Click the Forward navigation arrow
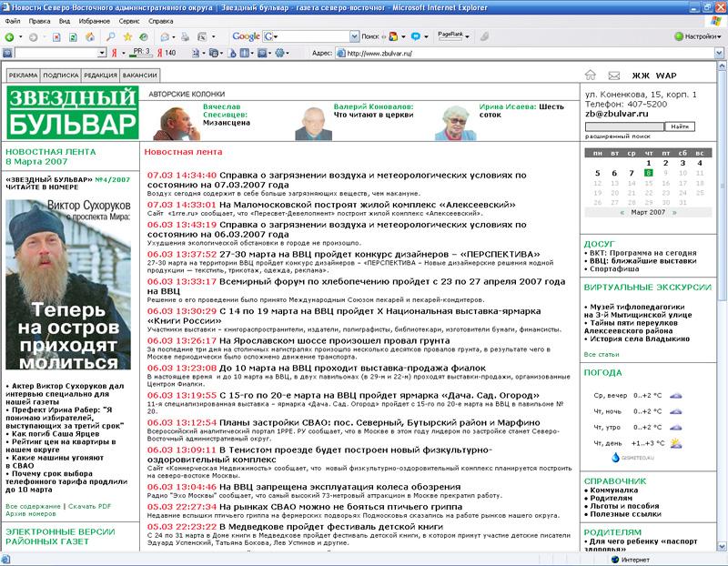This screenshot has height=566, width=728. (33, 37)
